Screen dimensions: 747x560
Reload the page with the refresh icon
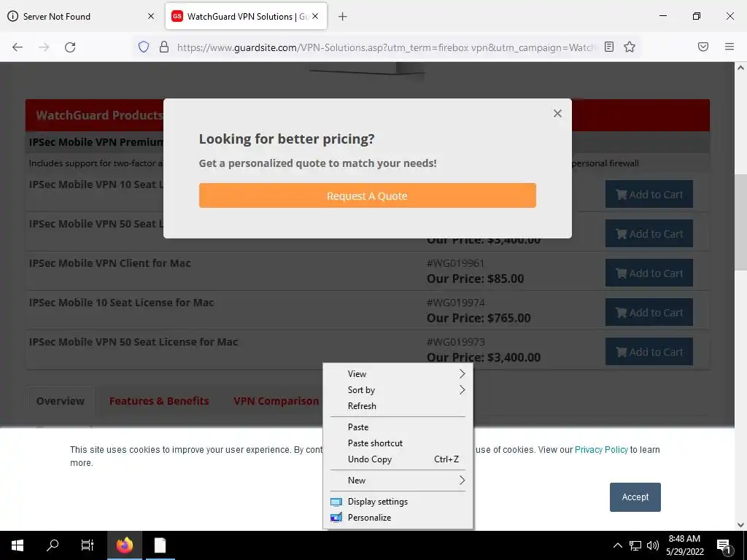pos(70,47)
